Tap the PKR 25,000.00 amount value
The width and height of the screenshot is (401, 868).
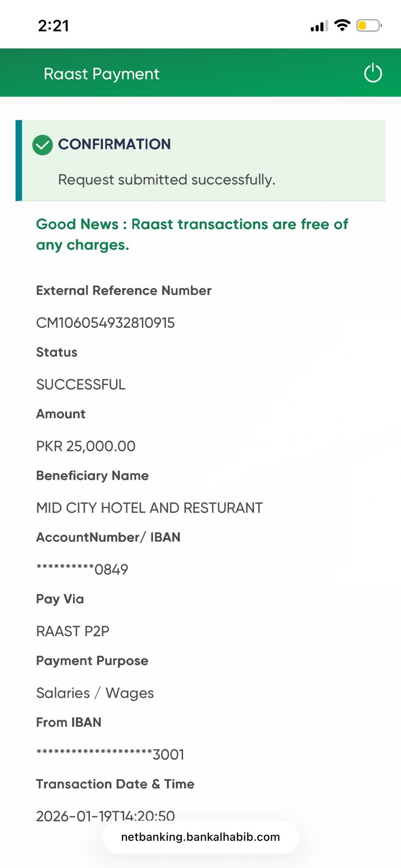[x=86, y=446]
